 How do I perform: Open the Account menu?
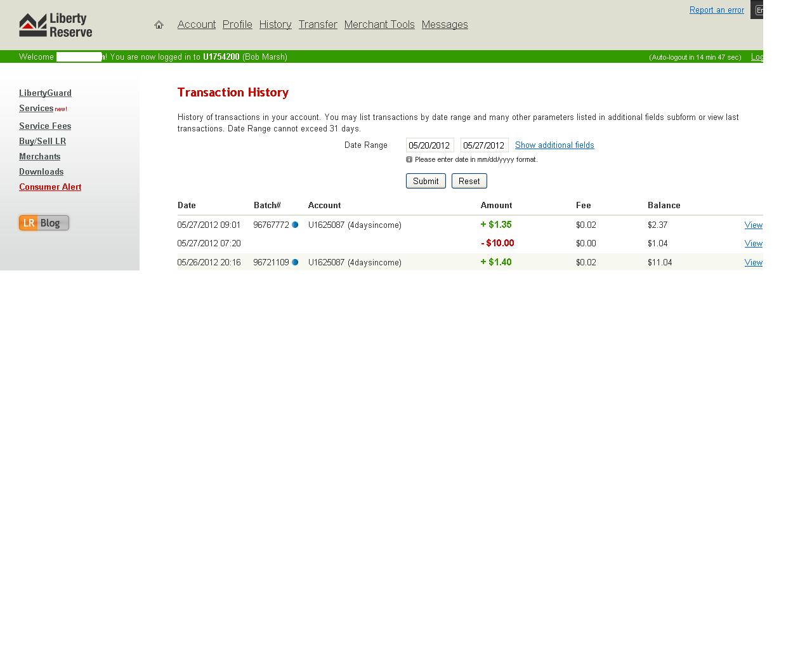[x=196, y=25]
